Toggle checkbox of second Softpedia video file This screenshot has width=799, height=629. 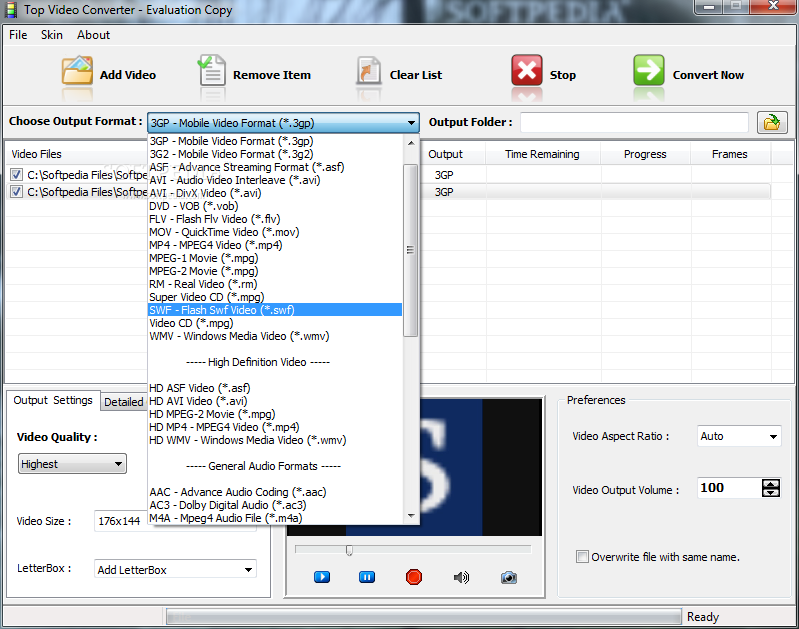point(16,192)
